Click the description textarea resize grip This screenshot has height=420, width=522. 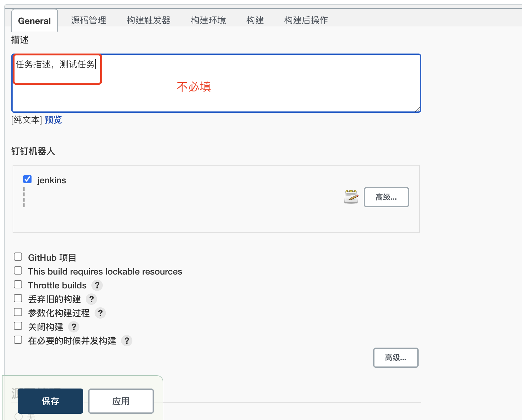coord(418,109)
